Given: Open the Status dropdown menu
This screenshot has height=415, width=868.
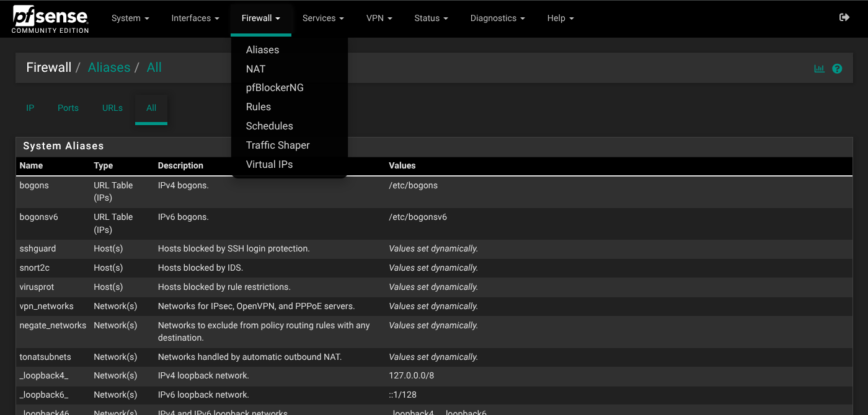Looking at the screenshot, I should pos(431,18).
